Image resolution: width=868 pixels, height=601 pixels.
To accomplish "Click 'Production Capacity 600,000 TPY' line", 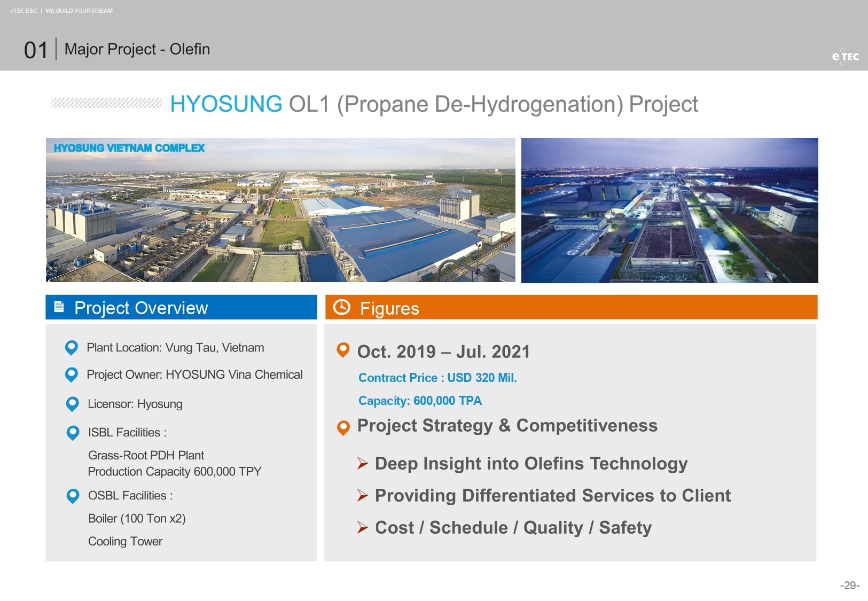I will (175, 472).
